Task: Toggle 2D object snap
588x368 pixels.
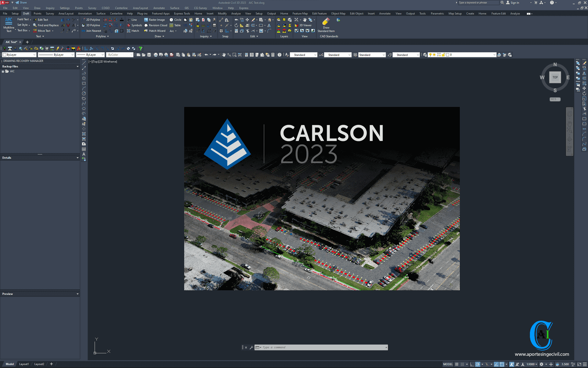Action: tap(502, 364)
